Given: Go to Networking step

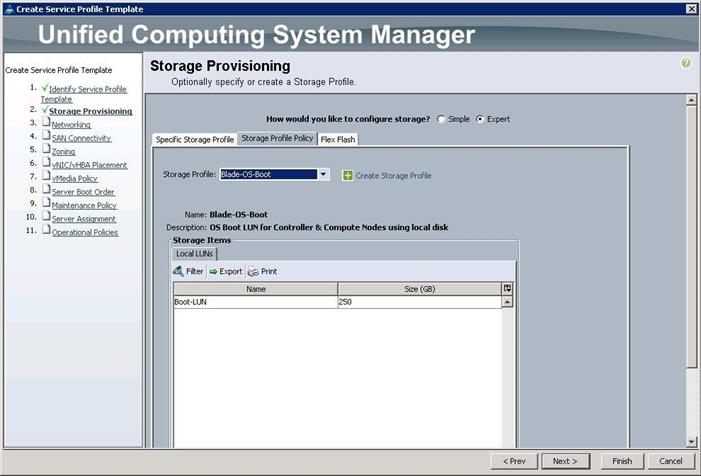Looking at the screenshot, I should pos(71,125).
